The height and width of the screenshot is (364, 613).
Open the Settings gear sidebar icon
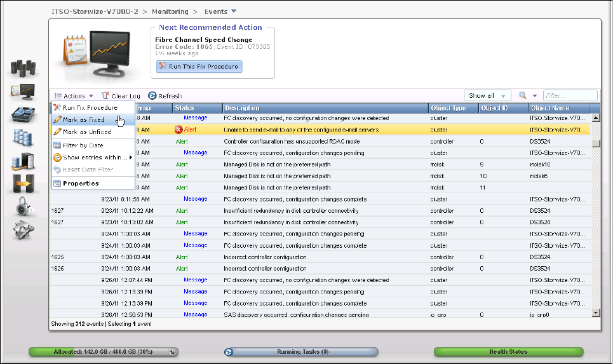click(23, 229)
